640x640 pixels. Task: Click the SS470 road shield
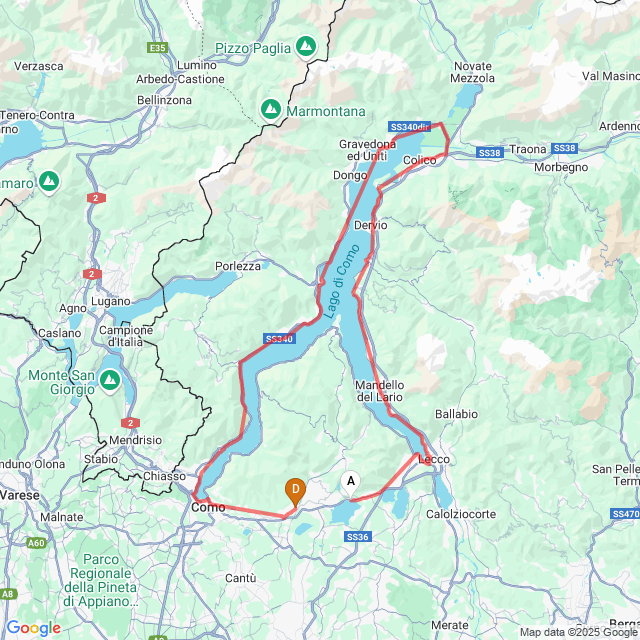tap(625, 513)
